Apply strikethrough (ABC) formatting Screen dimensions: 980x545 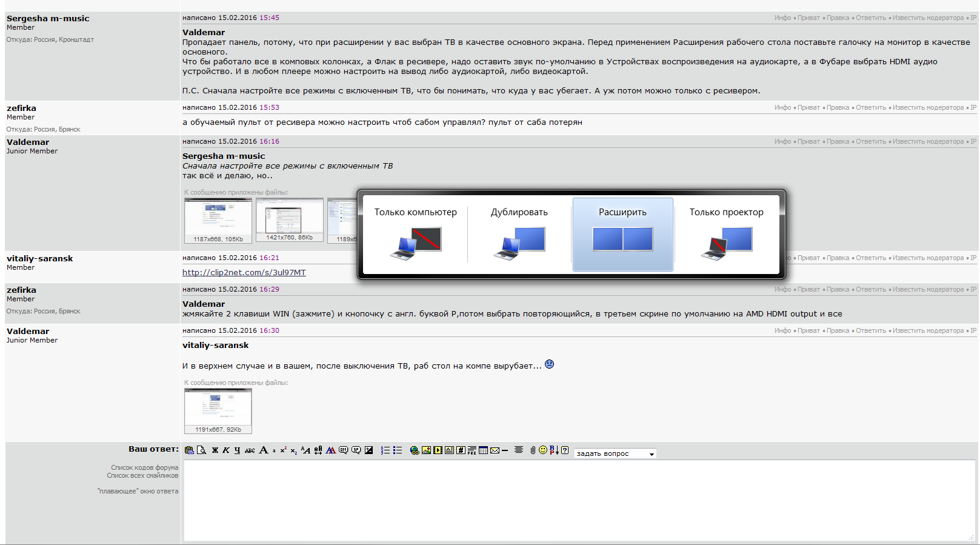tap(250, 450)
